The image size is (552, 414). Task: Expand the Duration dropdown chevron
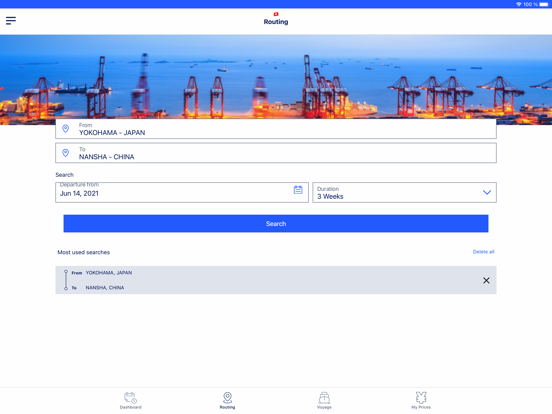point(487,192)
